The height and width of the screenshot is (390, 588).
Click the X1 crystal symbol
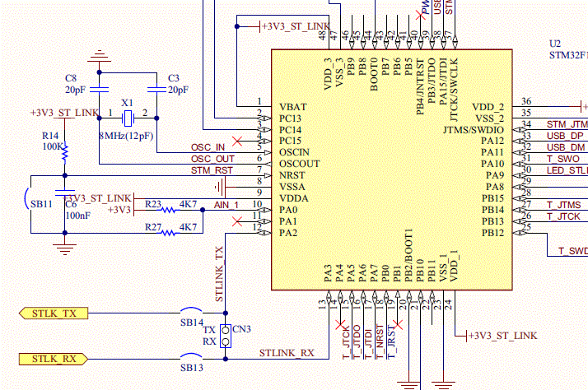coord(128,118)
